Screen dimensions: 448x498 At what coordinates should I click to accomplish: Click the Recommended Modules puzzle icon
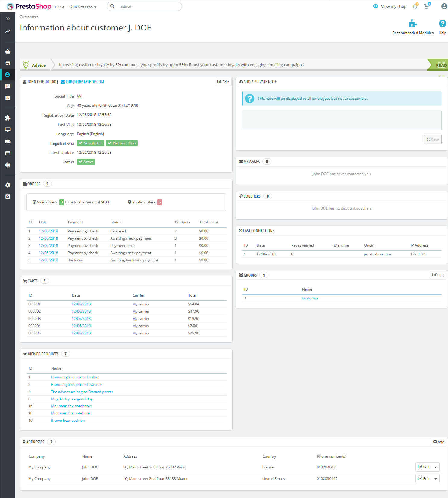point(413,24)
